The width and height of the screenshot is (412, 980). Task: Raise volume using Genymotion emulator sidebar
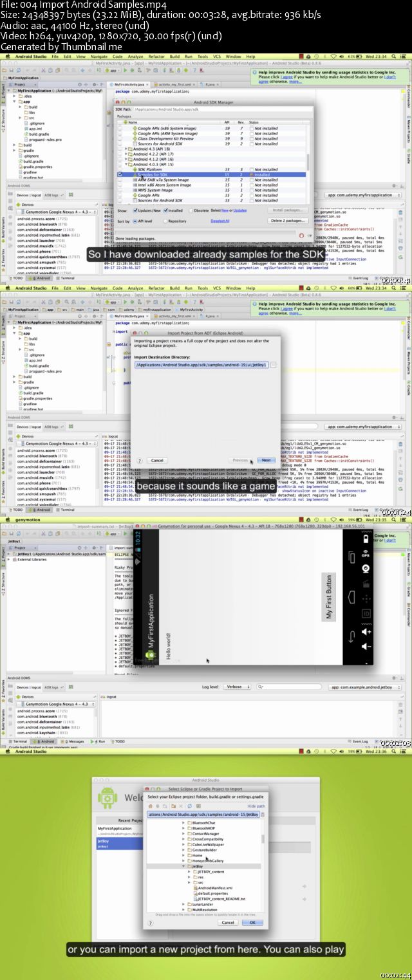point(366,631)
